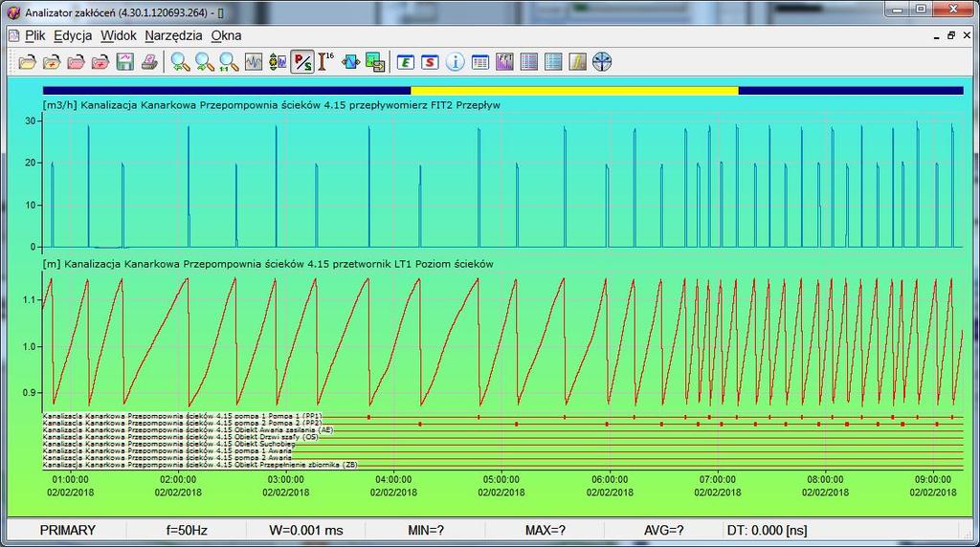
Task: Select the FIT2 Przepływ chart title
Action: coord(271,105)
